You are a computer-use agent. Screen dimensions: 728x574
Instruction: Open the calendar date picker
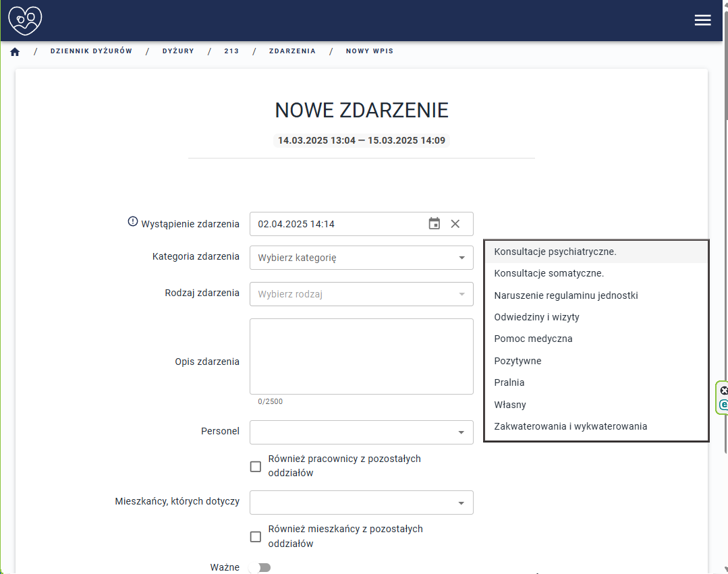[x=435, y=224]
